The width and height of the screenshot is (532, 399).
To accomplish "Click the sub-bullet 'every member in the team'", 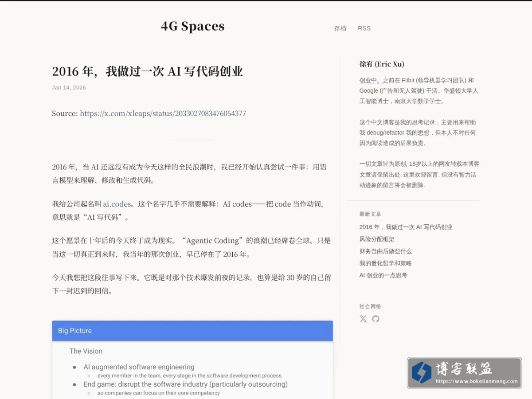I will pyautogui.click(x=189, y=376).
